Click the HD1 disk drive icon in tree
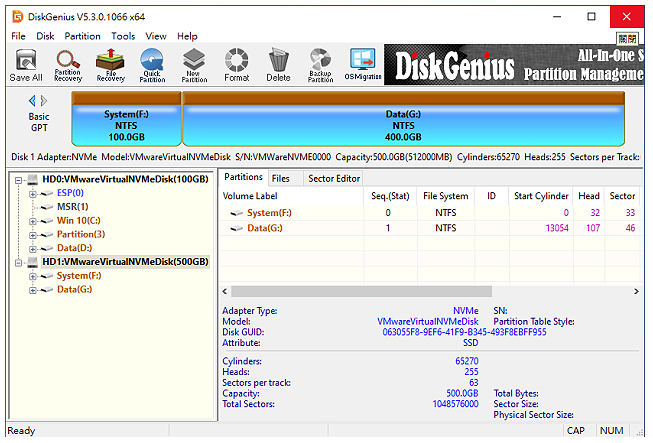Screen dimensions: 653x443 32,262
